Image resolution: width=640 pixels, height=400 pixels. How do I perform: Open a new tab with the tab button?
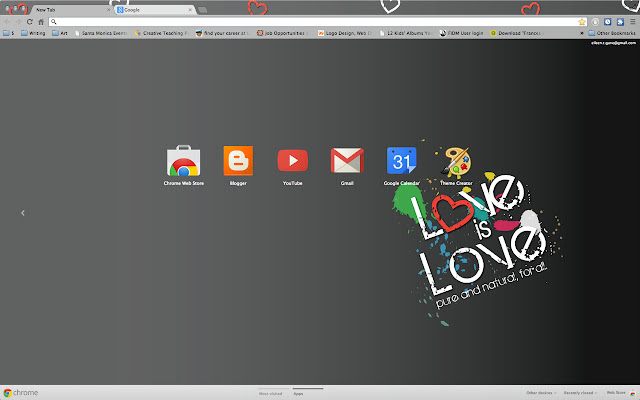(x=202, y=10)
